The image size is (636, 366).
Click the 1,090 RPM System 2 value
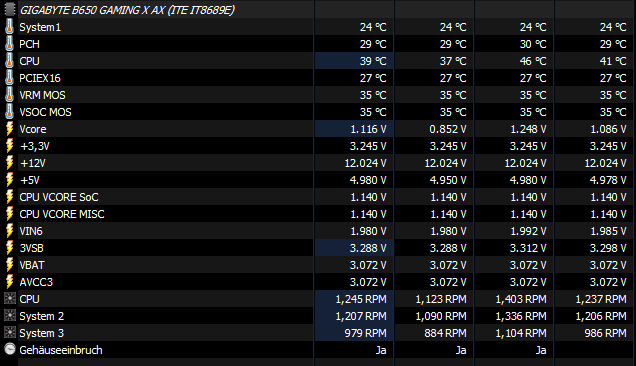[x=441, y=316]
